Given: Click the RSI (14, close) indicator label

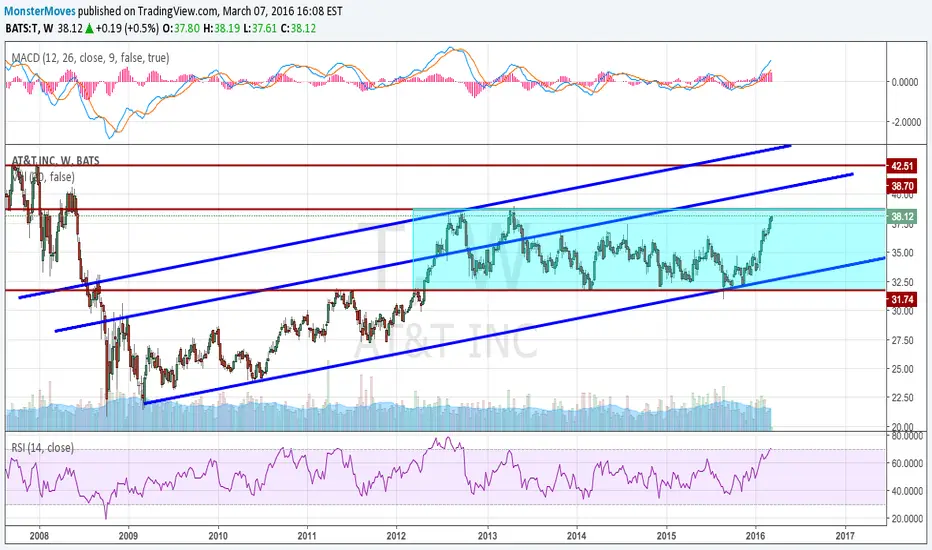Looking at the screenshot, I should (43, 447).
